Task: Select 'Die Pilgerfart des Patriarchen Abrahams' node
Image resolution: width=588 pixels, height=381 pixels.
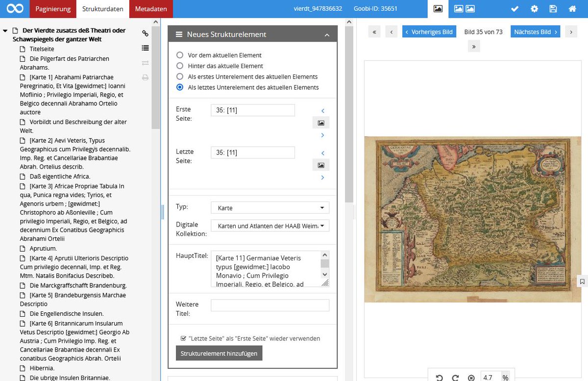Action: [64, 63]
